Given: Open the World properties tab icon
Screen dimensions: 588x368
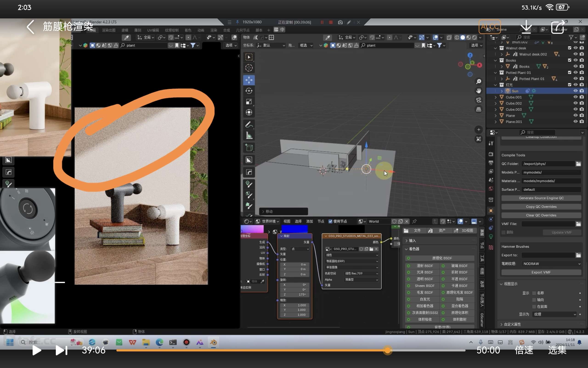Looking at the screenshot, I should point(491,189).
